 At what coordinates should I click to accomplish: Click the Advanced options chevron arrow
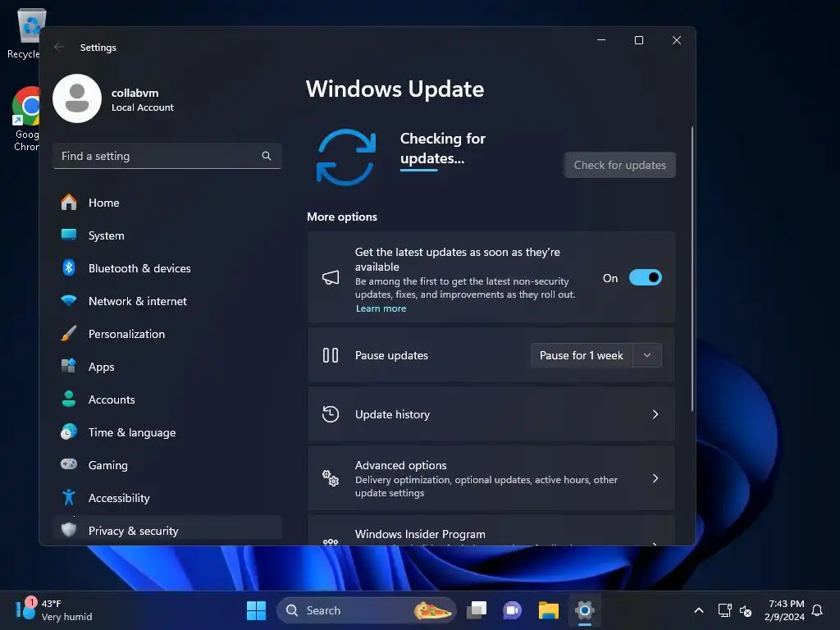point(655,478)
